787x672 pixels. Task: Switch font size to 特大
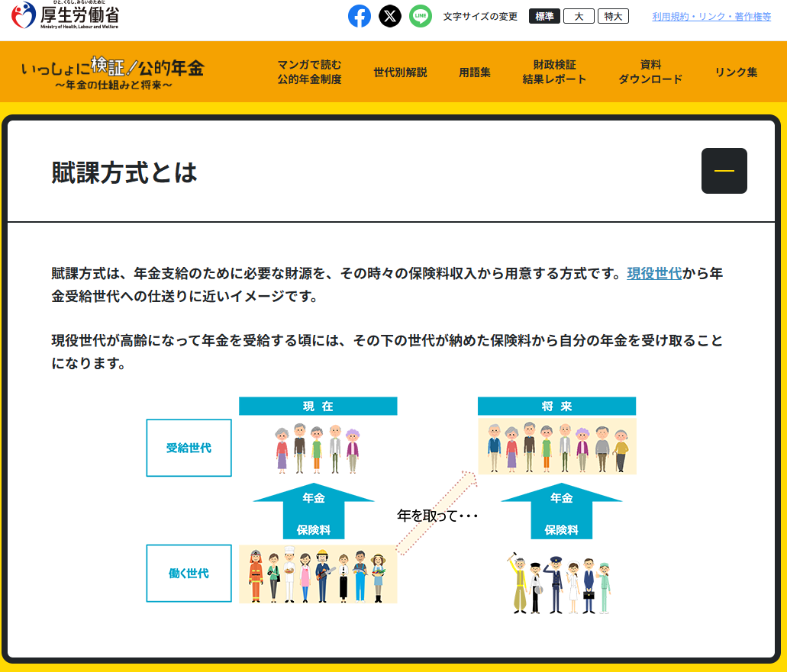(x=613, y=16)
